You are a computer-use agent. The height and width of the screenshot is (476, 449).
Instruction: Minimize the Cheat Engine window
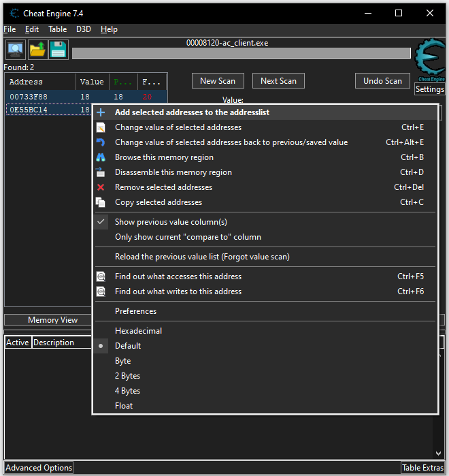point(368,14)
